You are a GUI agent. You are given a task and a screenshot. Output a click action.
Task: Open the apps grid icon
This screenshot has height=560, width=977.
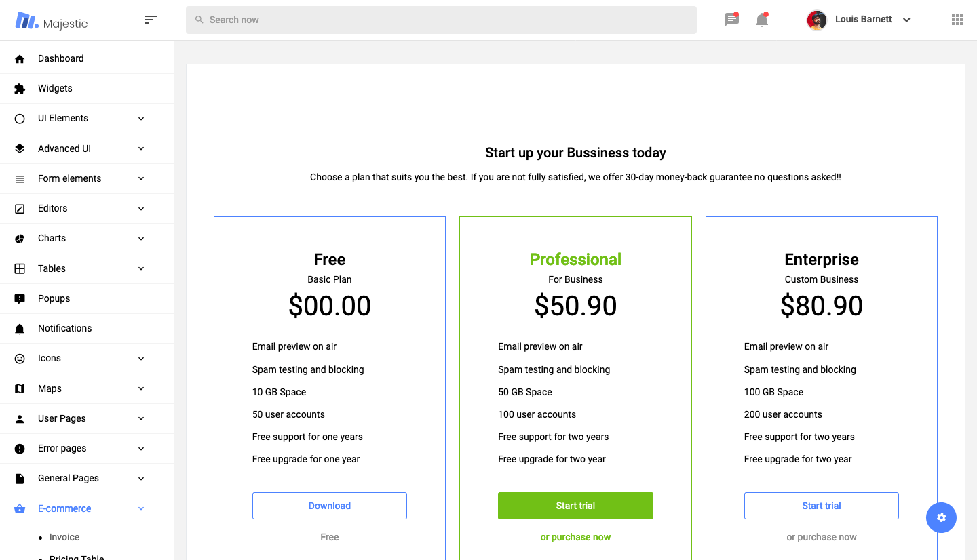[x=957, y=20]
